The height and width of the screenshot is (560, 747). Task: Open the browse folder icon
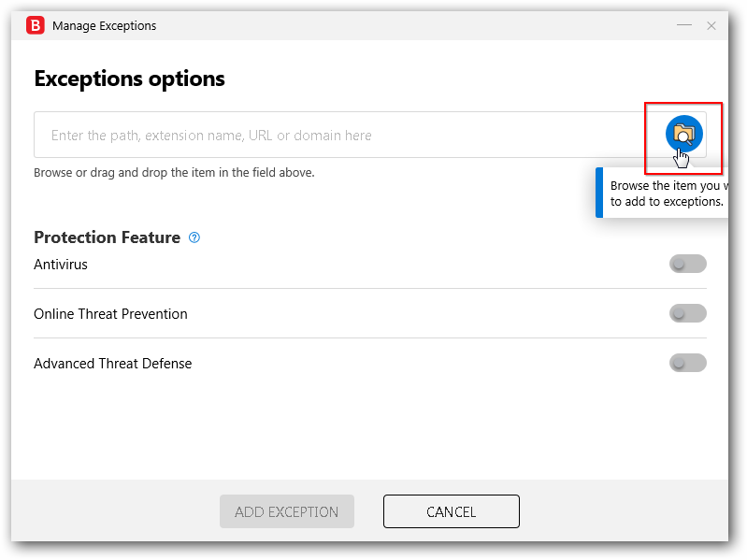tap(683, 135)
